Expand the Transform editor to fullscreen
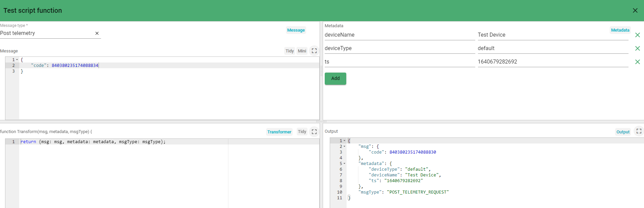Screen dimensions: 644x208 (x=314, y=132)
